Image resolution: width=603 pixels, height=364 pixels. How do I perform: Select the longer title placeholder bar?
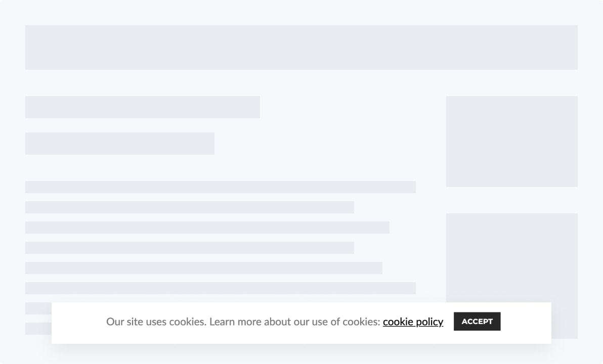[x=142, y=107]
